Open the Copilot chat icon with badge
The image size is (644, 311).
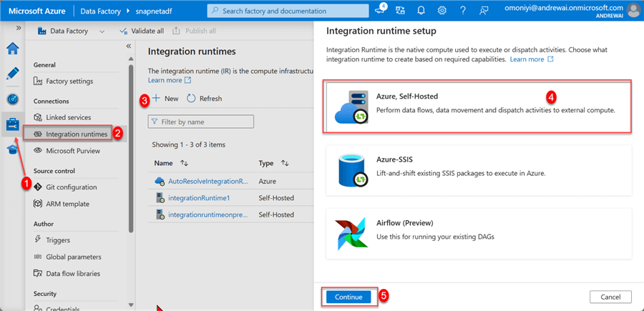pyautogui.click(x=381, y=10)
